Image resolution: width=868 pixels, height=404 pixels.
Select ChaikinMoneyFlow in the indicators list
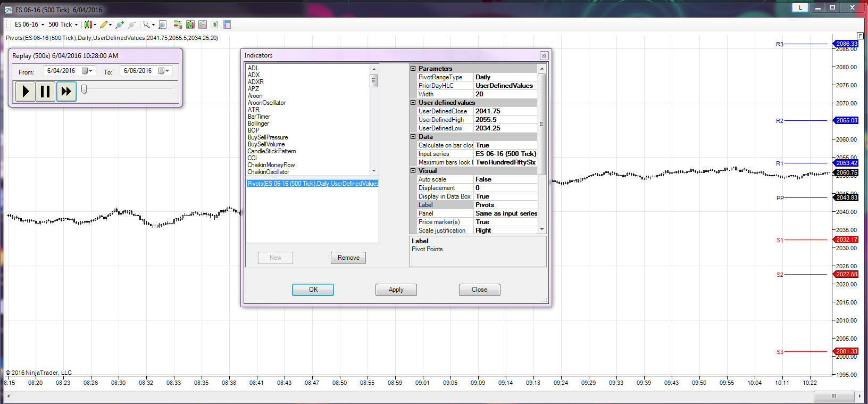point(271,165)
